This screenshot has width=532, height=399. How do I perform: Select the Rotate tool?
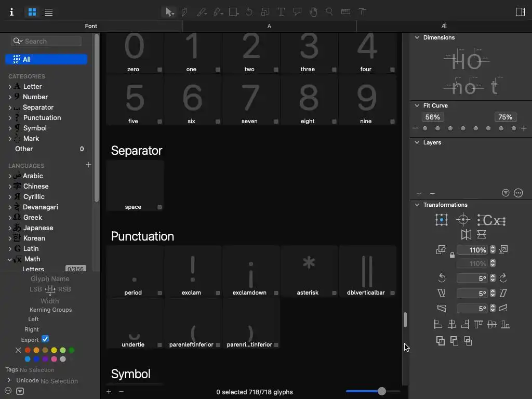[x=249, y=12]
